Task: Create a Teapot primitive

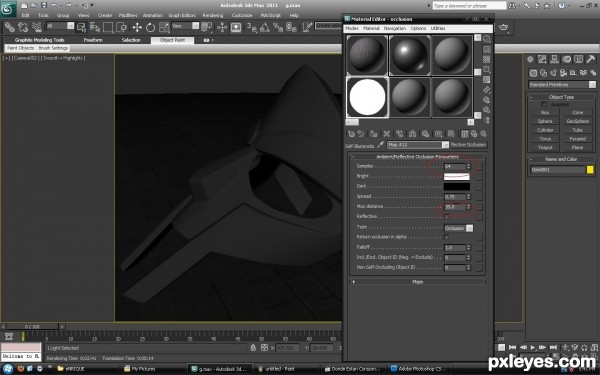Action: coord(545,147)
